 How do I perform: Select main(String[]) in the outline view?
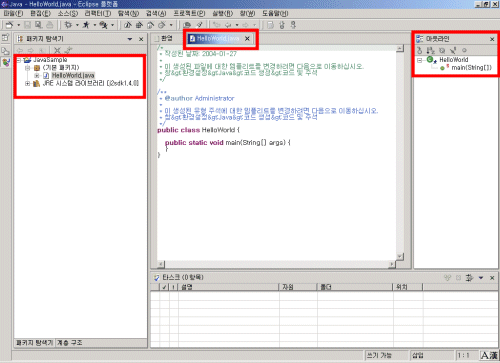coord(471,68)
